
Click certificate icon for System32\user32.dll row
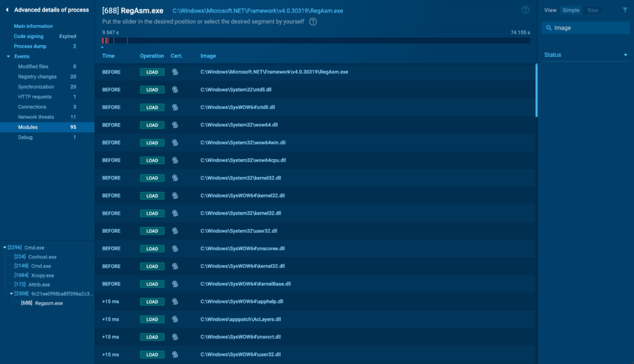coord(175,231)
